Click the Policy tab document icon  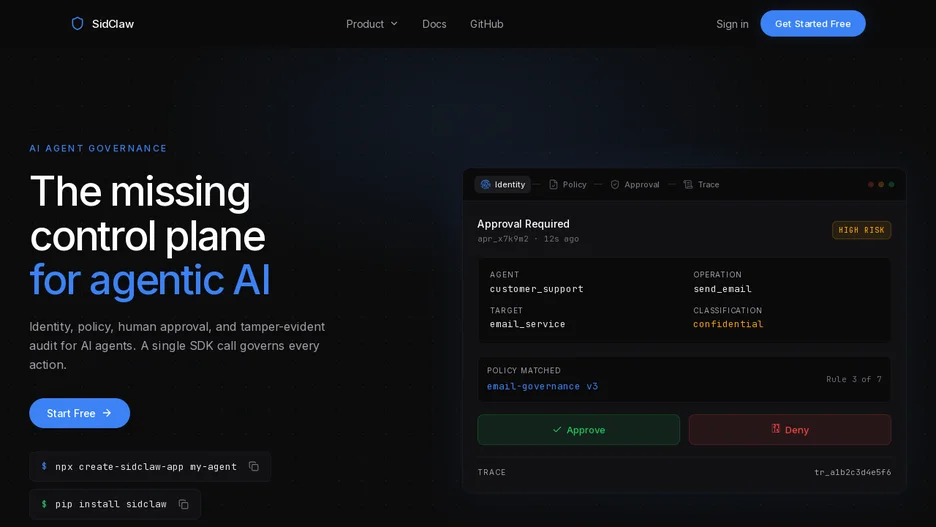[x=553, y=184]
